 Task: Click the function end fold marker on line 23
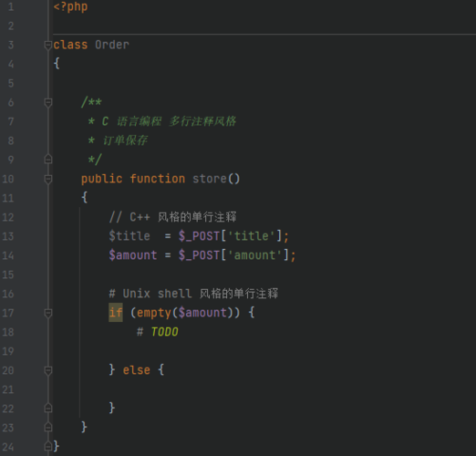coord(48,427)
